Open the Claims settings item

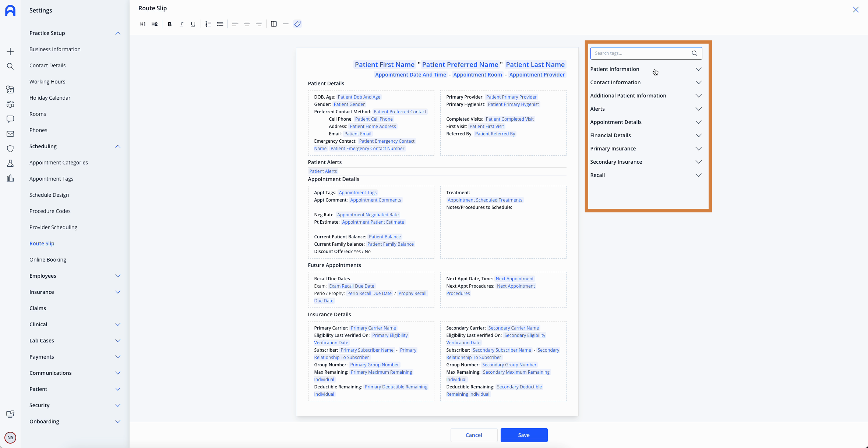(x=38, y=308)
